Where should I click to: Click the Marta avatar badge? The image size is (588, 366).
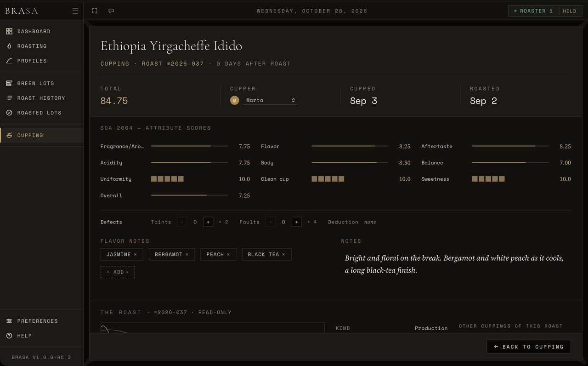235,100
